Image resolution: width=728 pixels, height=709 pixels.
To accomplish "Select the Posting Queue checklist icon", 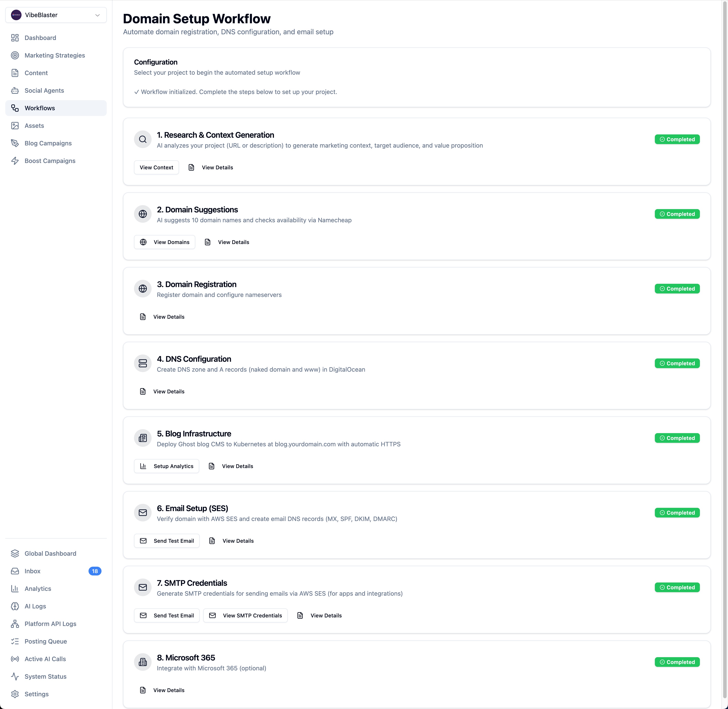I will tap(15, 641).
